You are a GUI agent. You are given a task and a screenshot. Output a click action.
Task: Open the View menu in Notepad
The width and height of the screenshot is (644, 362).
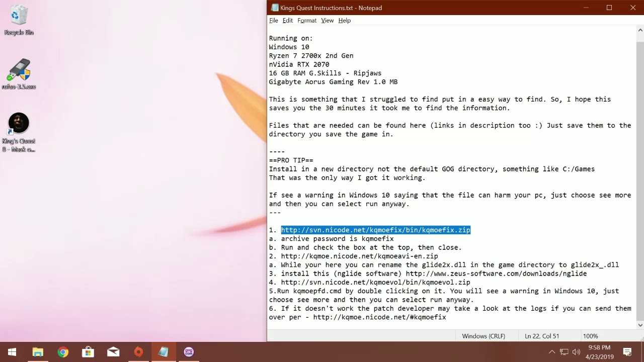pyautogui.click(x=328, y=21)
